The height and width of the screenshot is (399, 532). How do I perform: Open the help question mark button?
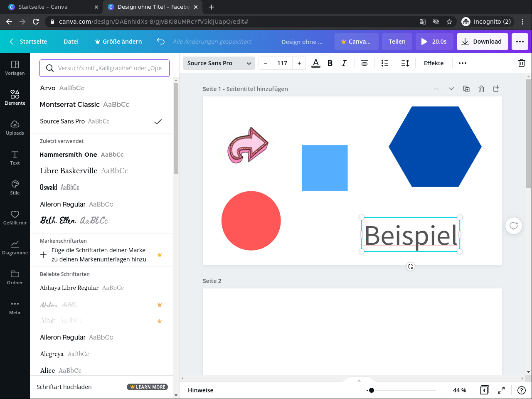click(x=522, y=390)
